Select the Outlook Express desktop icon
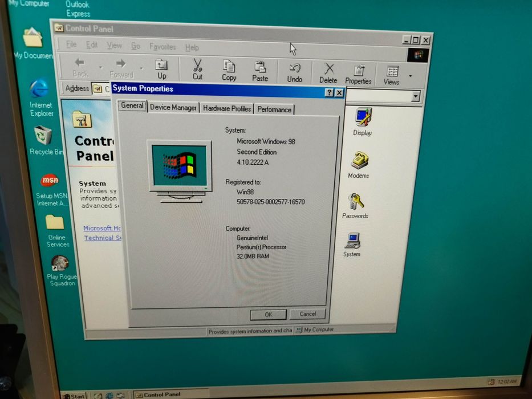This screenshot has height=399, width=532. [x=78, y=9]
